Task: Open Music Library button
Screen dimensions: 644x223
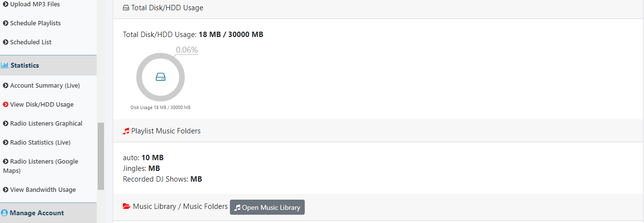Action: point(267,207)
